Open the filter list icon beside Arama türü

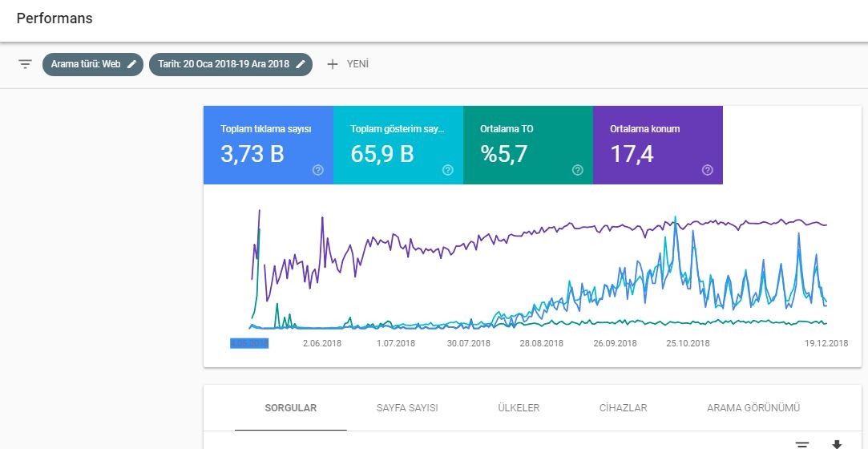pyautogui.click(x=25, y=64)
